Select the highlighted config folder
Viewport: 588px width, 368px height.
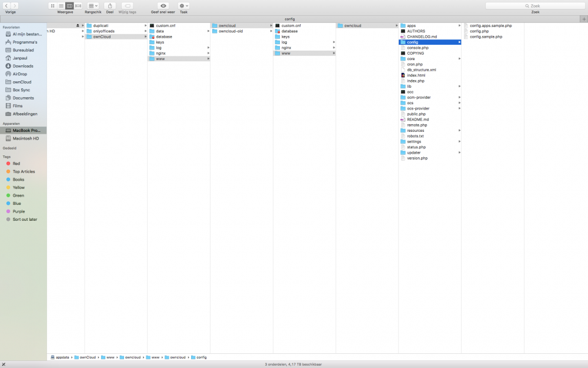coord(430,42)
